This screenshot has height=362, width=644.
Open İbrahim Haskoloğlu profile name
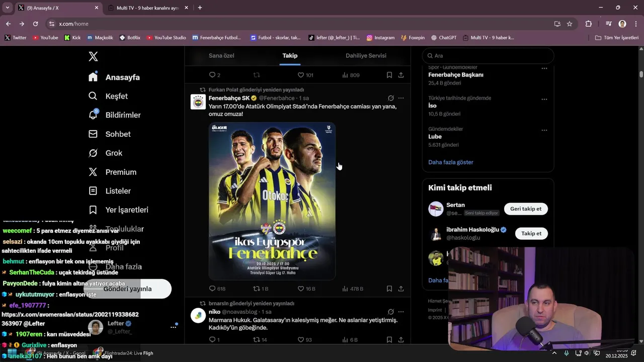coord(472,229)
